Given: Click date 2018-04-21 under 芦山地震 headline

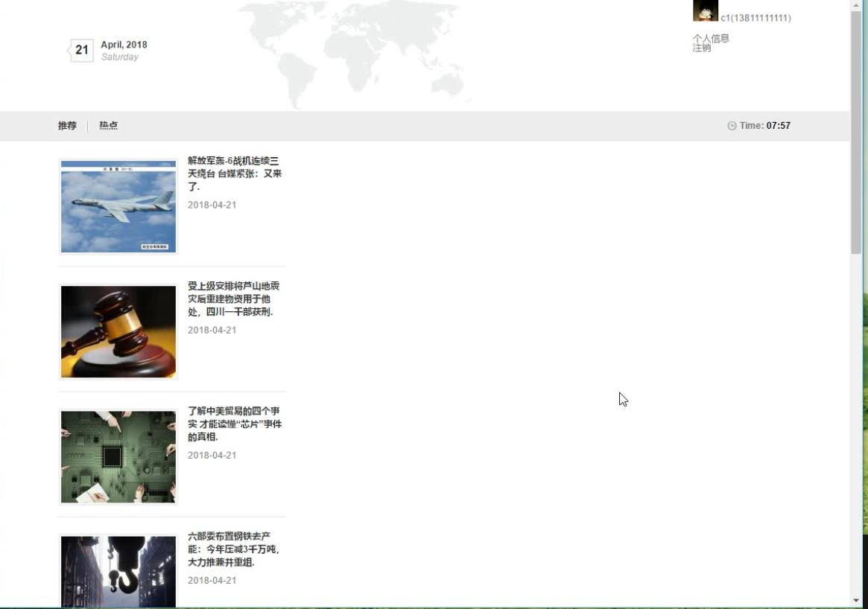Looking at the screenshot, I should pos(212,331).
